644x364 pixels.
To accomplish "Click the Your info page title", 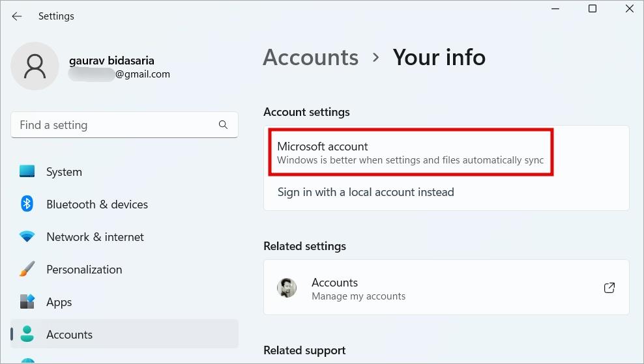I will [x=439, y=57].
